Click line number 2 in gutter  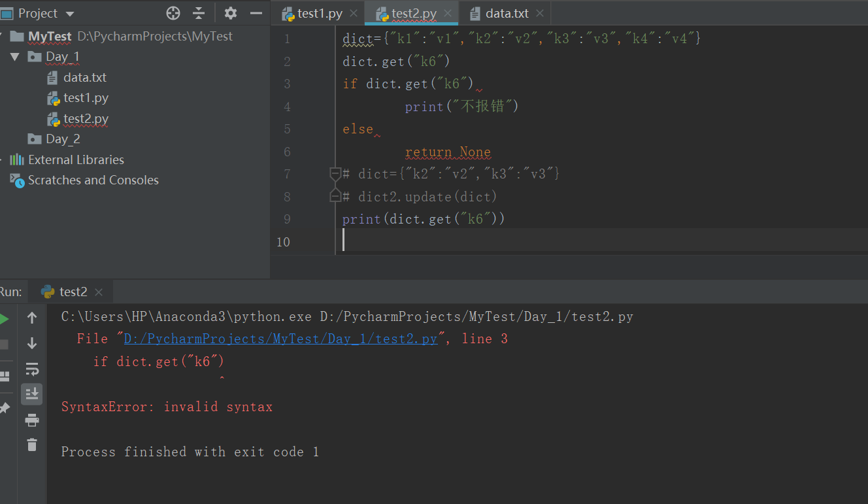287,61
